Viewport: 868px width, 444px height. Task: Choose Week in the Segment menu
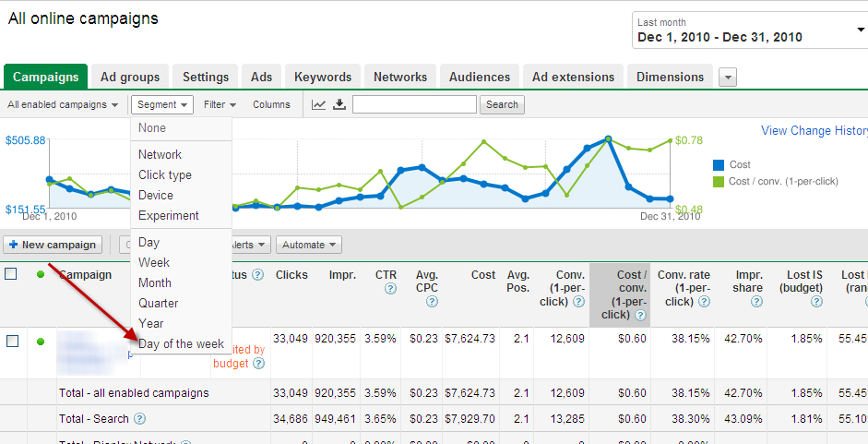pos(181,263)
